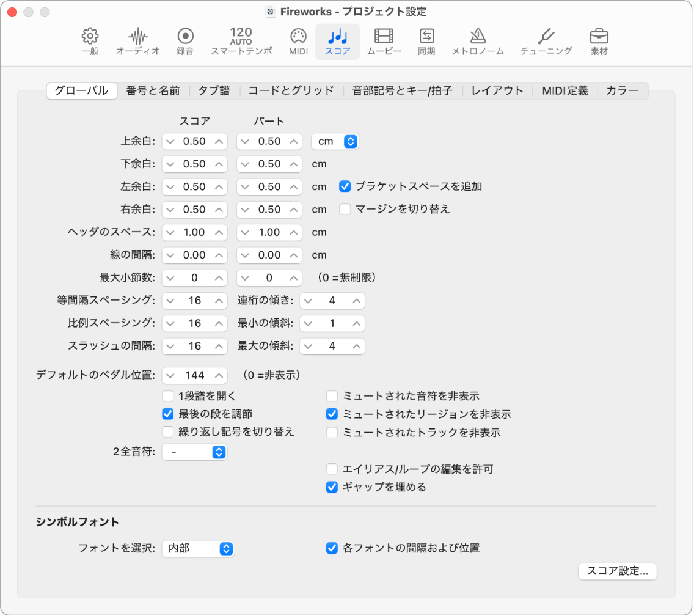Click the スコア設定 button
694x616 pixels.
pos(617,571)
